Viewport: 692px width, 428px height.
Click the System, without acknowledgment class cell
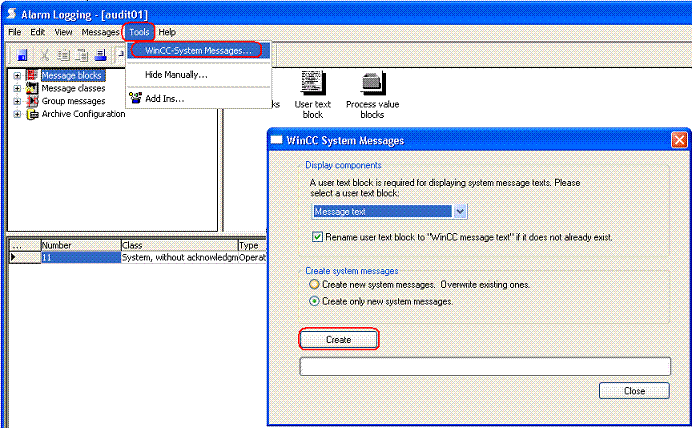(x=180, y=257)
